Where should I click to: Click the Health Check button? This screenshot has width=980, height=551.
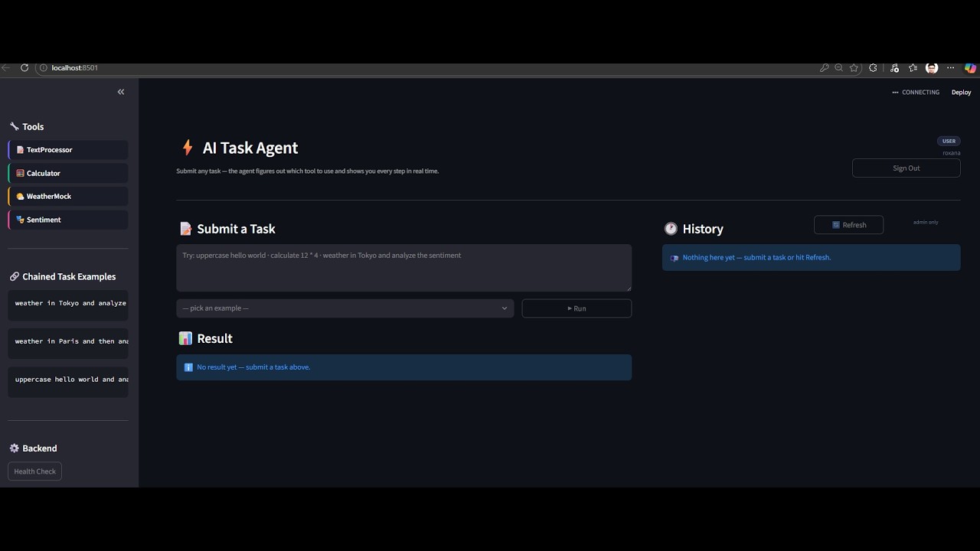click(34, 471)
